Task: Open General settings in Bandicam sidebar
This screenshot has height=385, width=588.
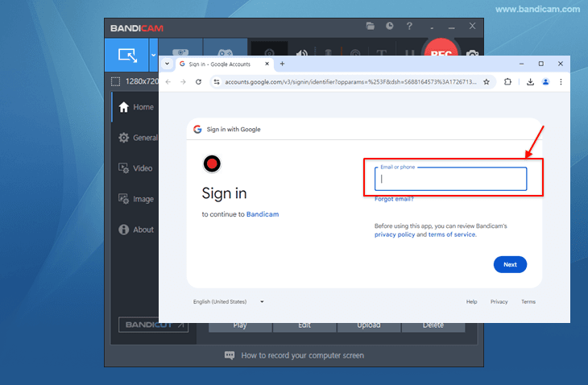Action: point(138,138)
